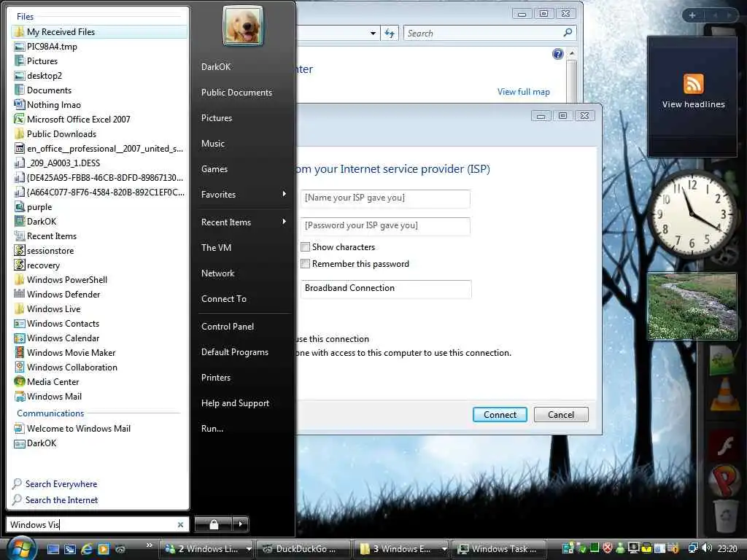Viewport: 747px width, 560px height.
Task: Launch Windows Media Player from quick launch
Action: coord(104,549)
